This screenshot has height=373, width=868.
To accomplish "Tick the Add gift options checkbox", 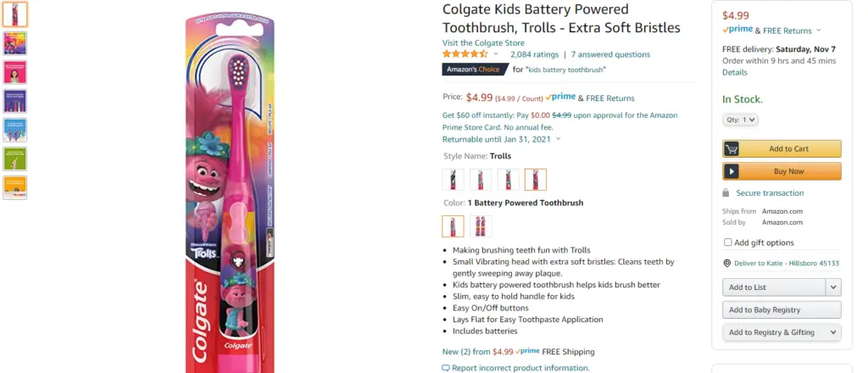I will pyautogui.click(x=728, y=242).
